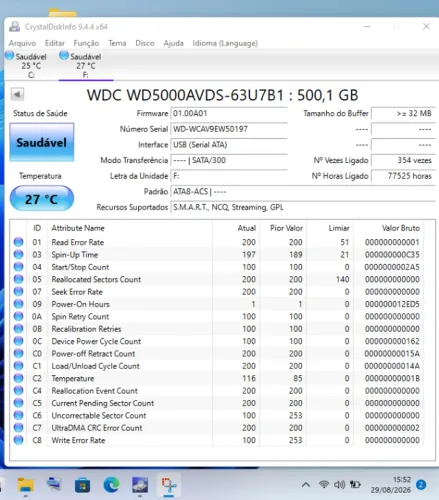Screen dimensions: 439x500
Task: Click the Valor Bruto column header
Action: click(401, 228)
